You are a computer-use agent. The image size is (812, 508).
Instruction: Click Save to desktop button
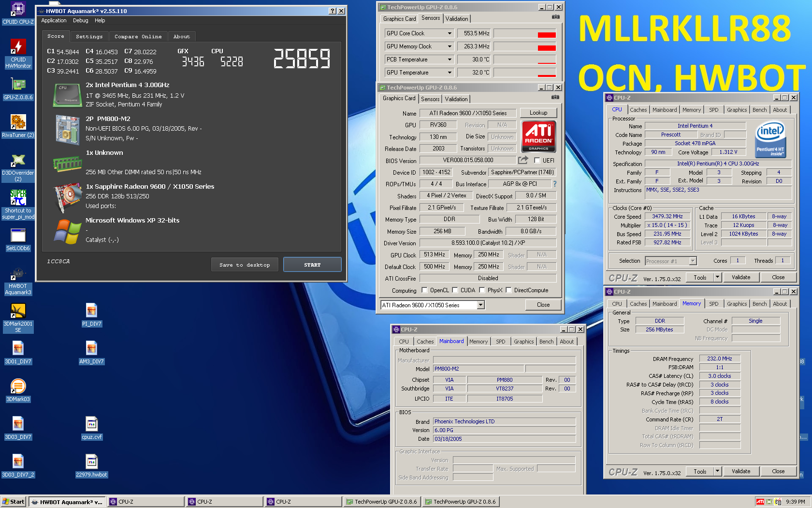coord(245,265)
